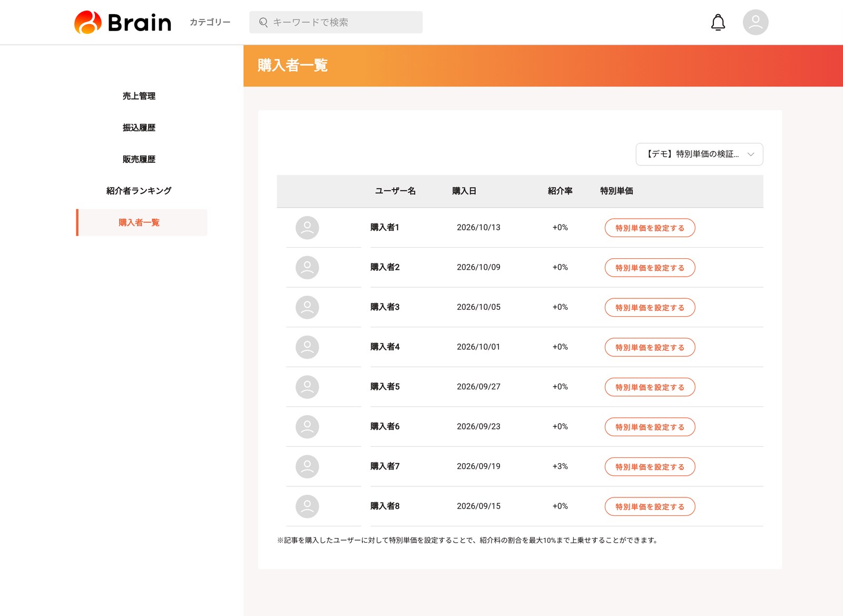
Task: Click the purchase date 2026/10/09
Action: pos(478,267)
